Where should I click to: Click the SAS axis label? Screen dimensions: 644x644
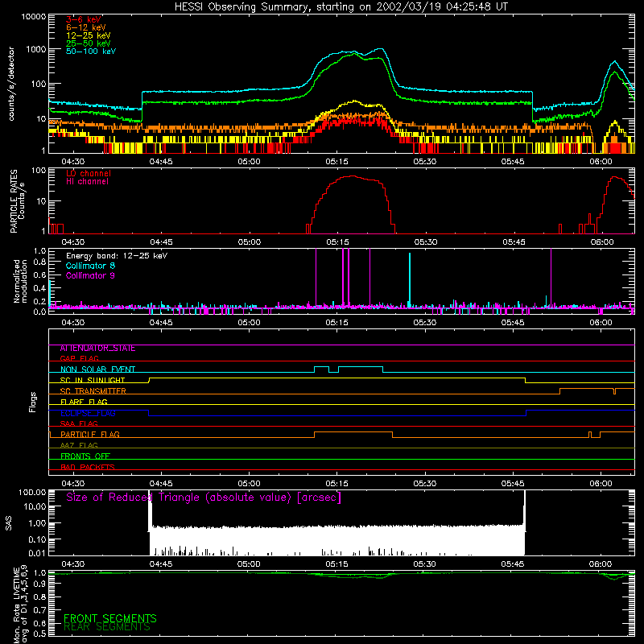tap(9, 523)
